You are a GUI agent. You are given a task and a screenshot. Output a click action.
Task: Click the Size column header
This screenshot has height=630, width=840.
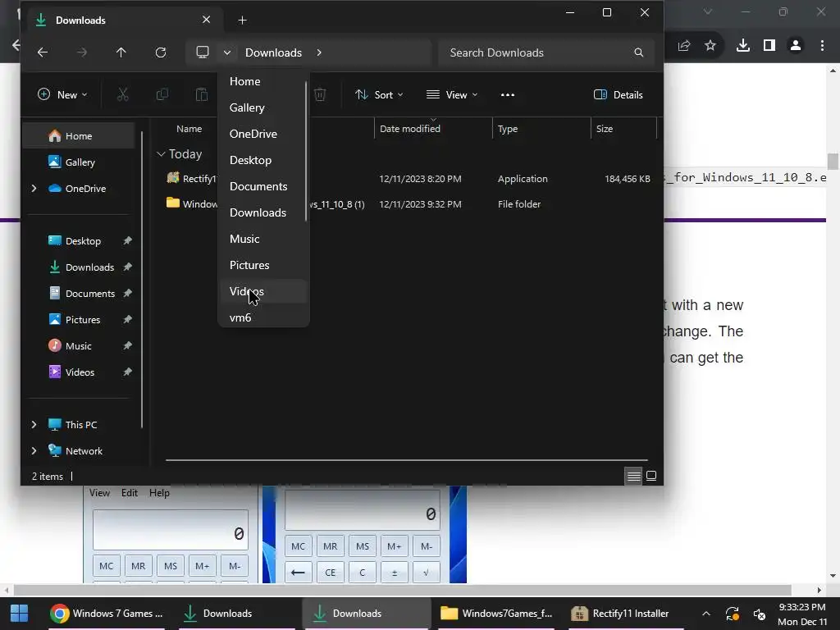click(623, 129)
